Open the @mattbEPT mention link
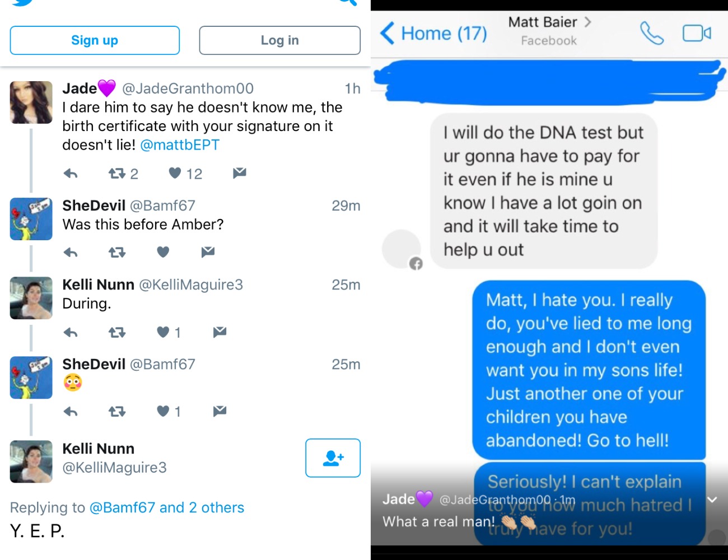This screenshot has height=560, width=728. [180, 145]
